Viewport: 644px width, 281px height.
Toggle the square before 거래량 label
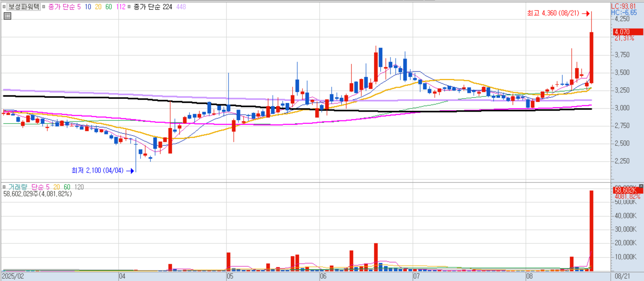(x=4, y=187)
